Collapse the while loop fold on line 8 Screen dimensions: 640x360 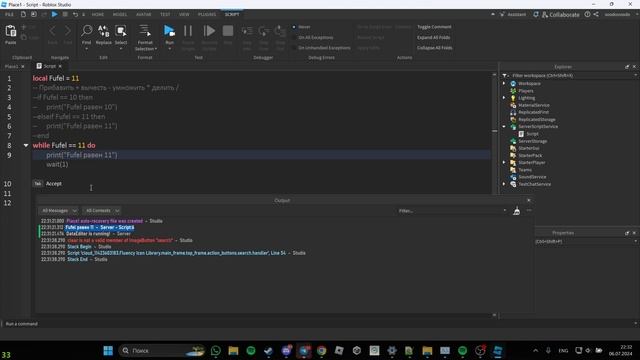click(x=26, y=145)
